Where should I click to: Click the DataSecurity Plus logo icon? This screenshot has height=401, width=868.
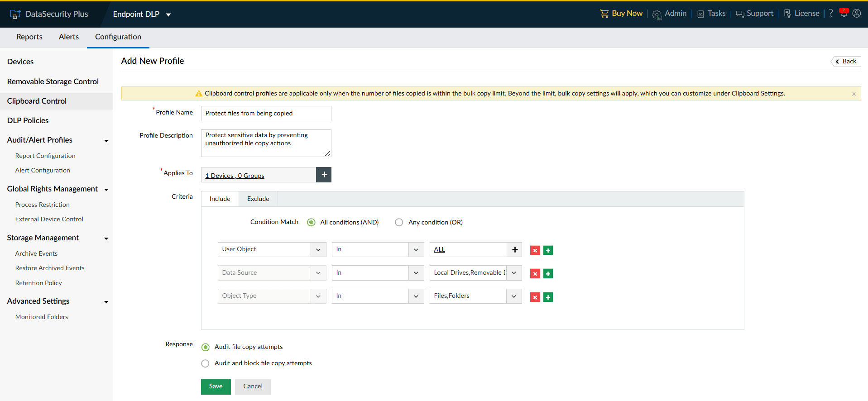[15, 14]
